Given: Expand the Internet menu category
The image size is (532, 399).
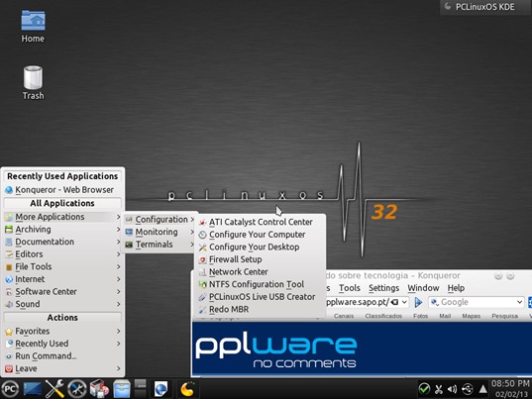Looking at the screenshot, I should pyautogui.click(x=62, y=279).
